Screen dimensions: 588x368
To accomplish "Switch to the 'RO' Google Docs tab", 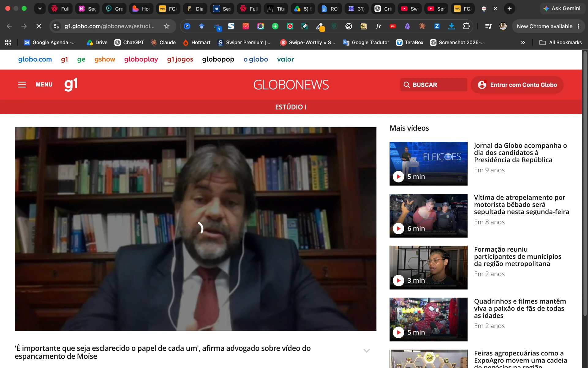I will (330, 9).
